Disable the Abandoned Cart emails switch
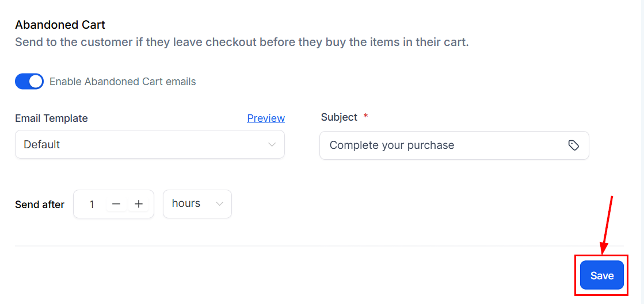Viewport: 644px width, 304px height. [x=29, y=81]
